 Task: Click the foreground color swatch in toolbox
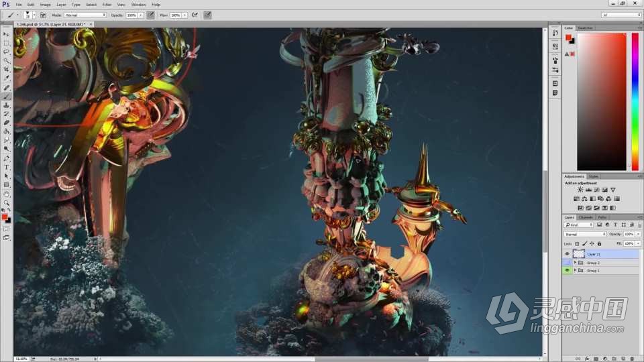tap(5, 217)
